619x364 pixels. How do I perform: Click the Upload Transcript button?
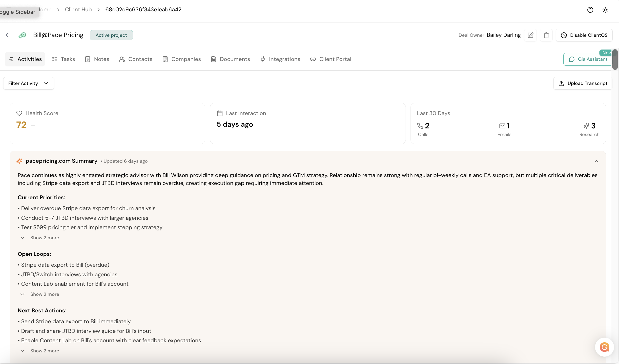pos(582,83)
